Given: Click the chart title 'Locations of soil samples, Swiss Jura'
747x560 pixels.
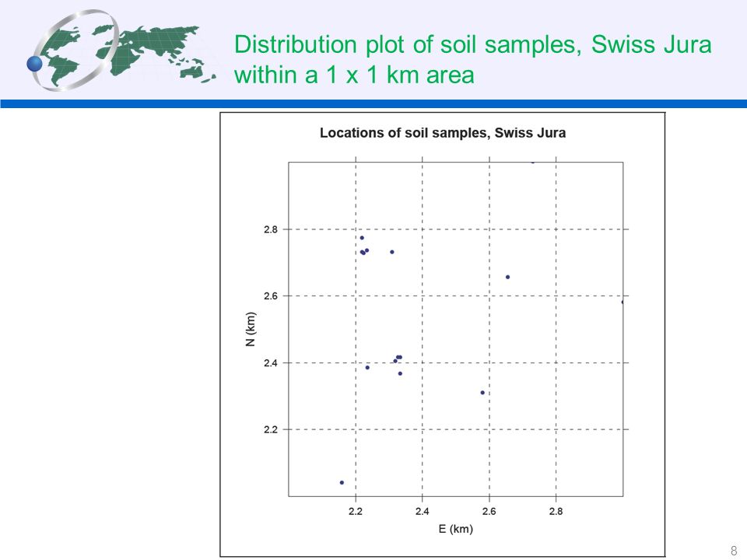Looking at the screenshot, I should click(x=443, y=133).
